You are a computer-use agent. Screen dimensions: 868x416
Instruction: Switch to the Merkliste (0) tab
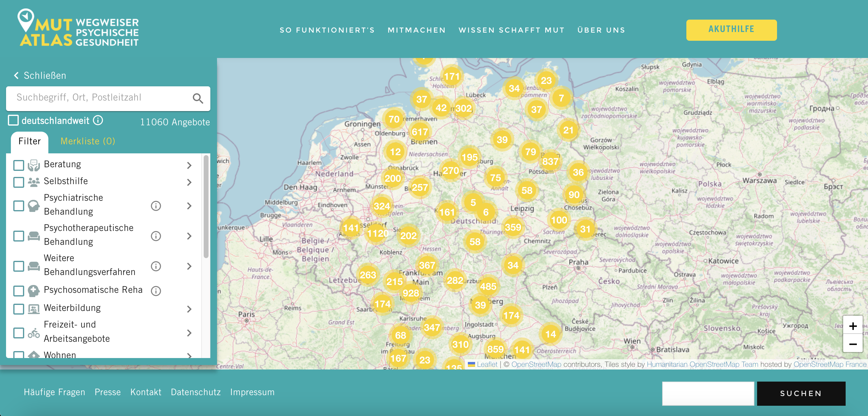coord(88,141)
